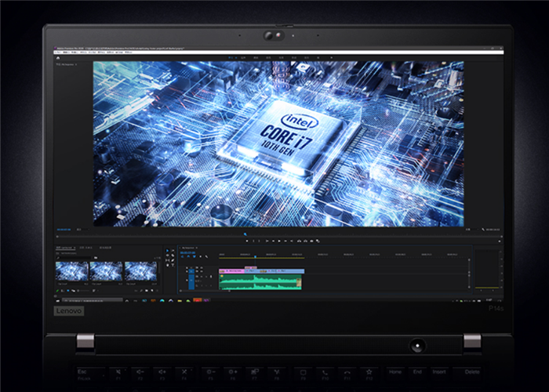This screenshot has width=549, height=392.
Task: Add a marker from Program monitor controls
Action: point(247,241)
